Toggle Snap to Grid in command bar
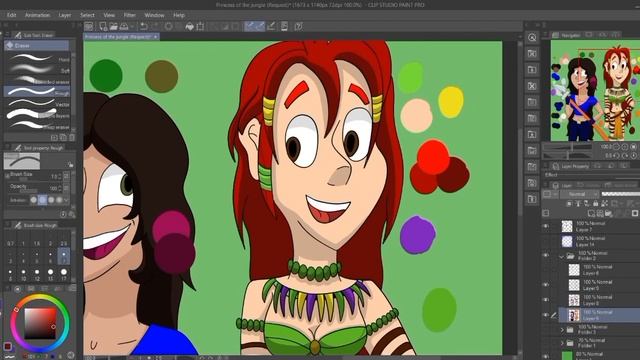 point(271,27)
